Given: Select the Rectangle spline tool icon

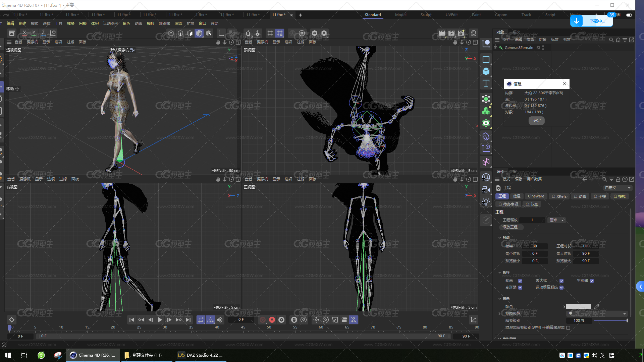Looking at the screenshot, I should [x=486, y=59].
